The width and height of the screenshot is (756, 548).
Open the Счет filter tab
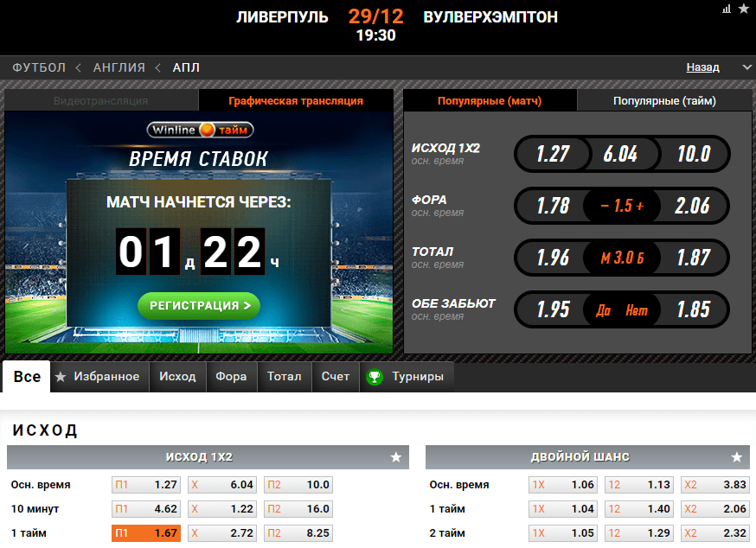[335, 376]
